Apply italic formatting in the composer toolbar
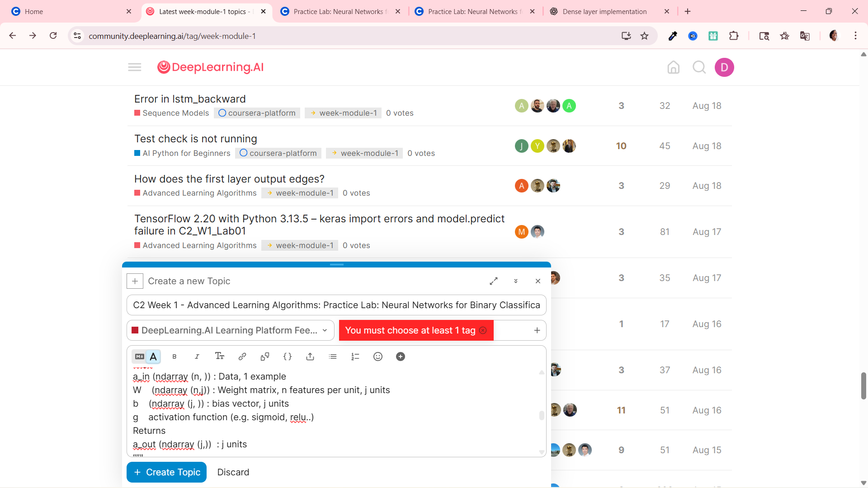The image size is (868, 488). [197, 357]
